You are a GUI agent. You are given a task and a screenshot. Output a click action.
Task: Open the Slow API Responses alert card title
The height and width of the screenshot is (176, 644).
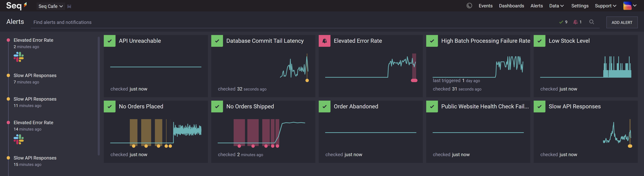(x=574, y=106)
